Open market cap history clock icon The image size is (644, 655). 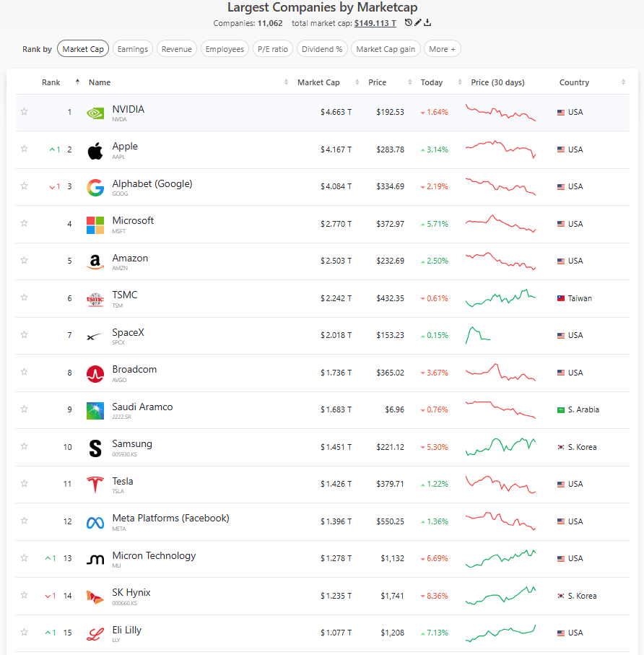(409, 22)
